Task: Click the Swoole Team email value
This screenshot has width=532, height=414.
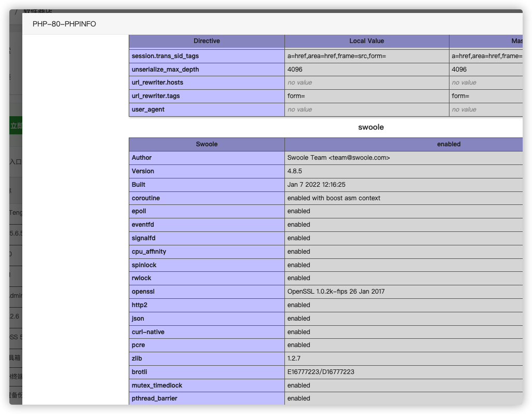Action: point(338,158)
